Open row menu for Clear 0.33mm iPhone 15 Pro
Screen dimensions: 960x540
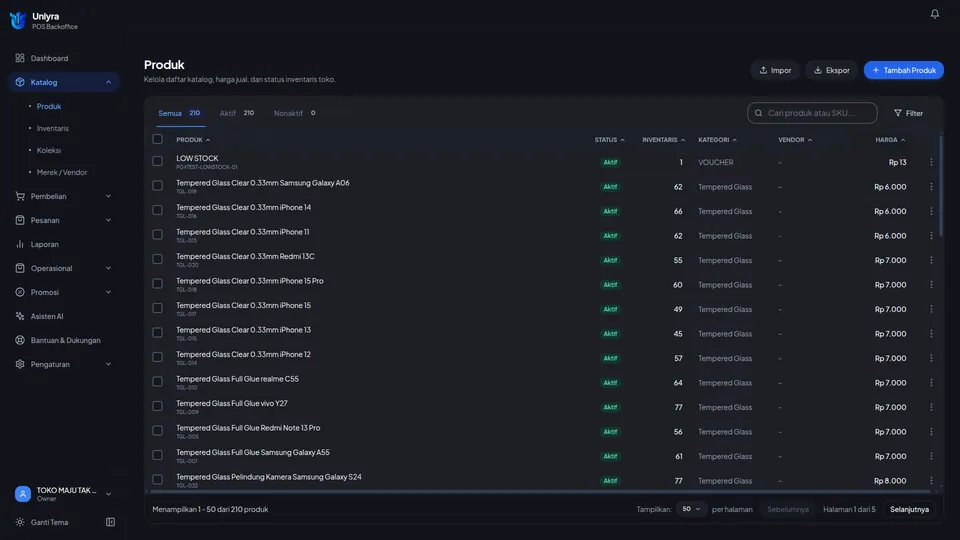[x=931, y=285]
